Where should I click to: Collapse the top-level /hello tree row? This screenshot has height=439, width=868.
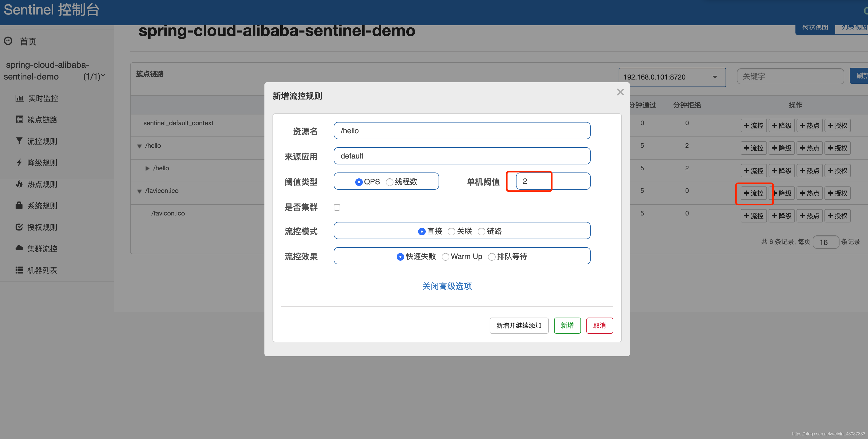pos(139,146)
